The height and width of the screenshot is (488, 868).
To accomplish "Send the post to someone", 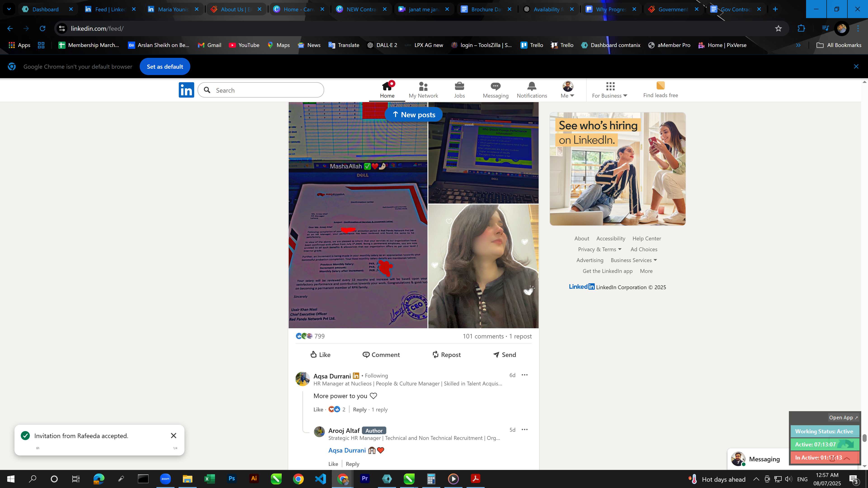I will [x=505, y=355].
